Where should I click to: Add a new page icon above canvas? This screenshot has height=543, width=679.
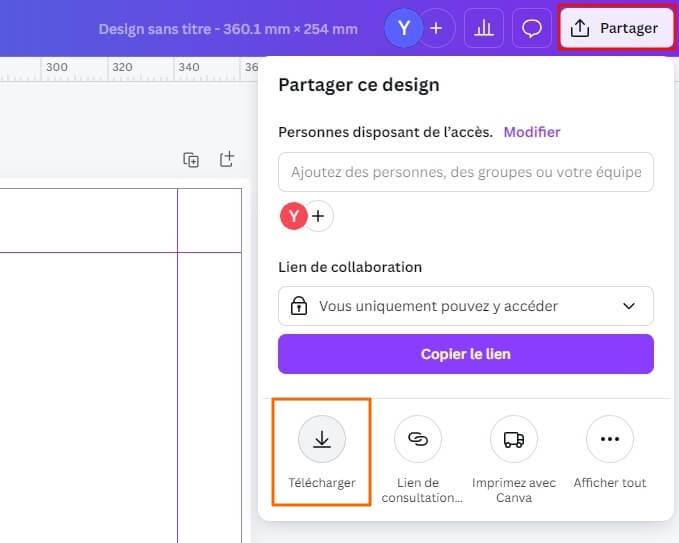pyautogui.click(x=226, y=159)
